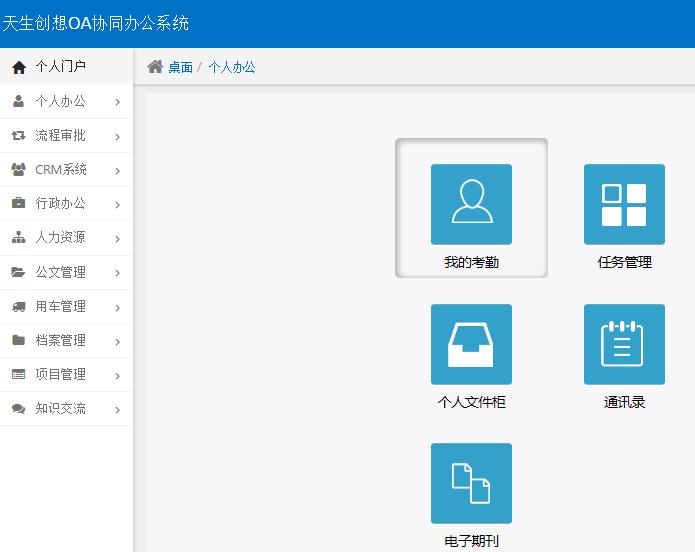Click the house icon beside 个人门户
695x552 pixels.
pyautogui.click(x=19, y=67)
